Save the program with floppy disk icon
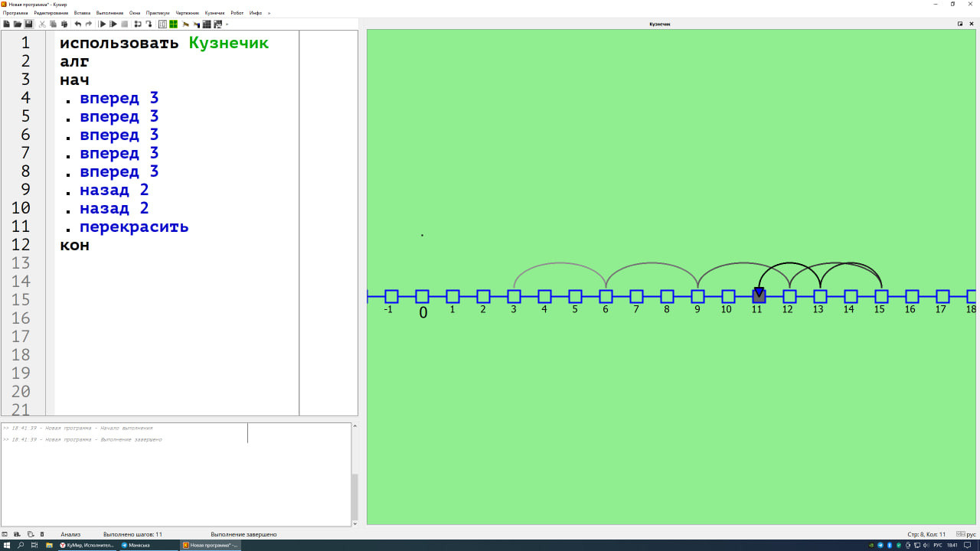The image size is (980, 551). [28, 24]
